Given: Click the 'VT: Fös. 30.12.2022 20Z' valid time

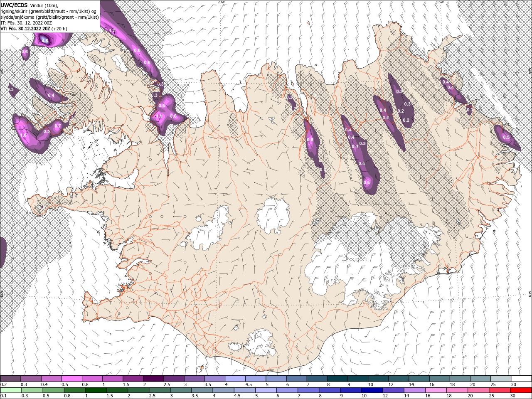Looking at the screenshot, I should click(25, 29).
